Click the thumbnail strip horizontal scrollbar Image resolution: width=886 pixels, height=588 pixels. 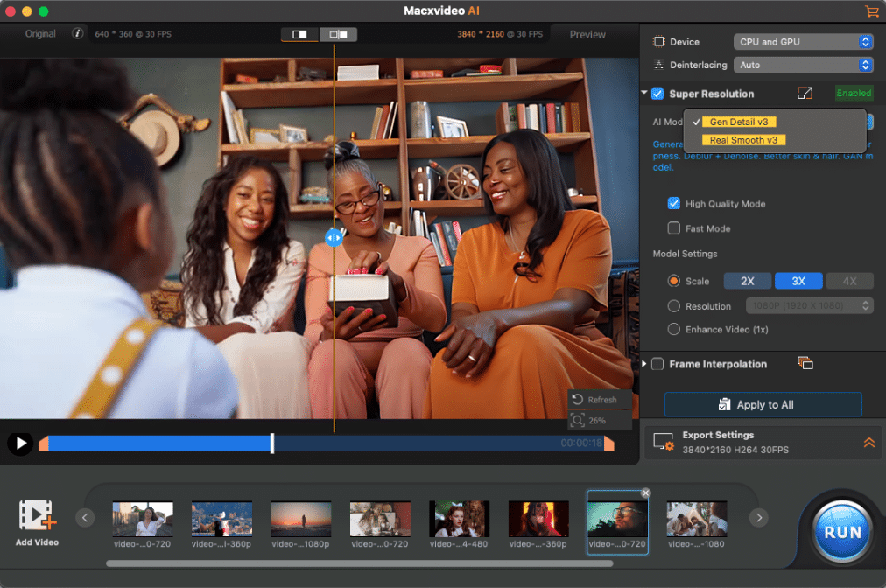(x=359, y=563)
